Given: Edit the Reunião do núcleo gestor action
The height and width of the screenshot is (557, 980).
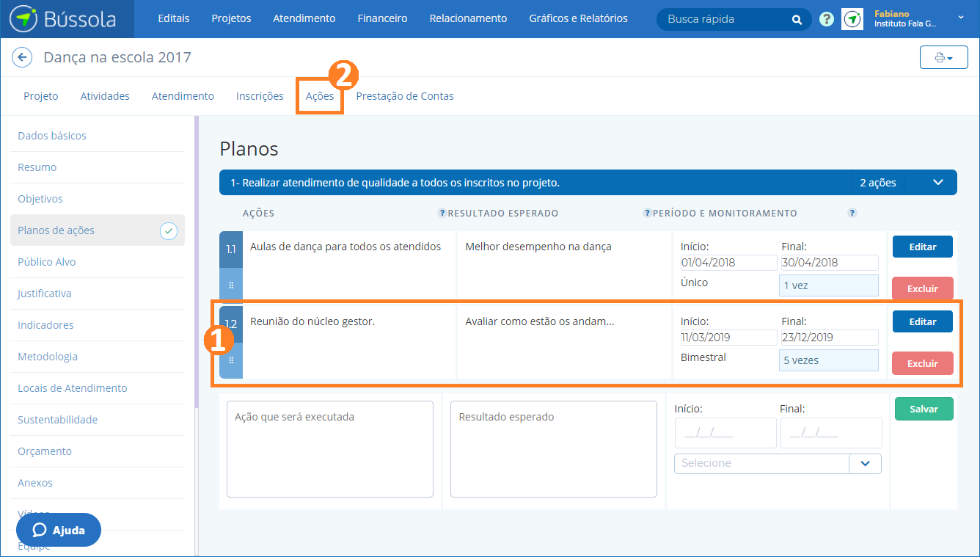Looking at the screenshot, I should [x=923, y=321].
